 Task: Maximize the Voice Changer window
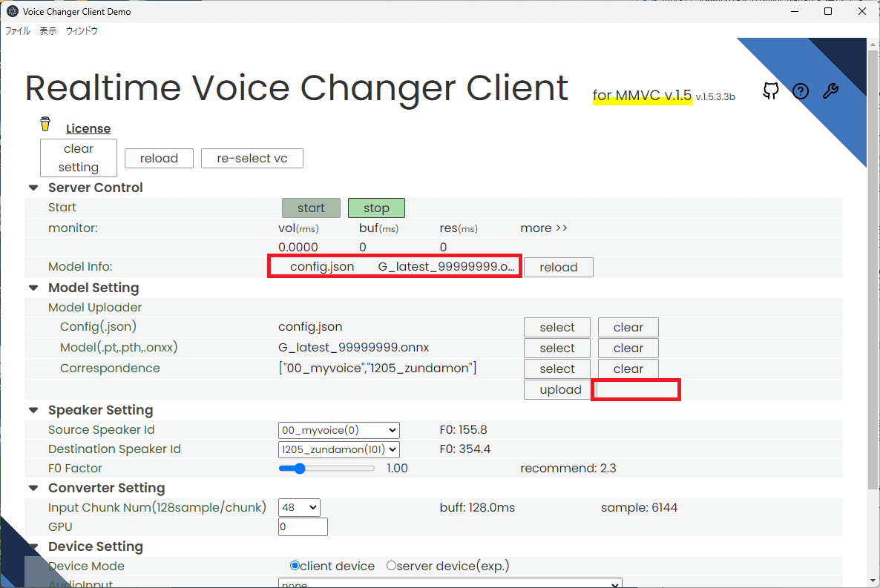tap(828, 11)
